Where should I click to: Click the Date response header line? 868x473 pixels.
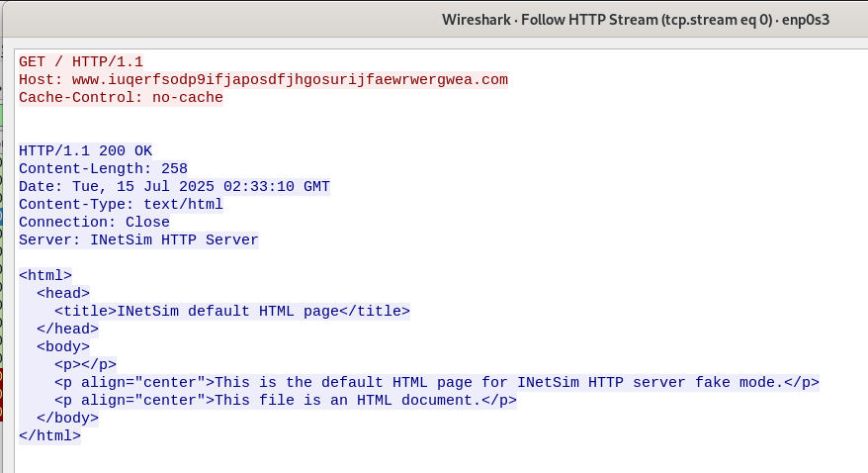174,186
